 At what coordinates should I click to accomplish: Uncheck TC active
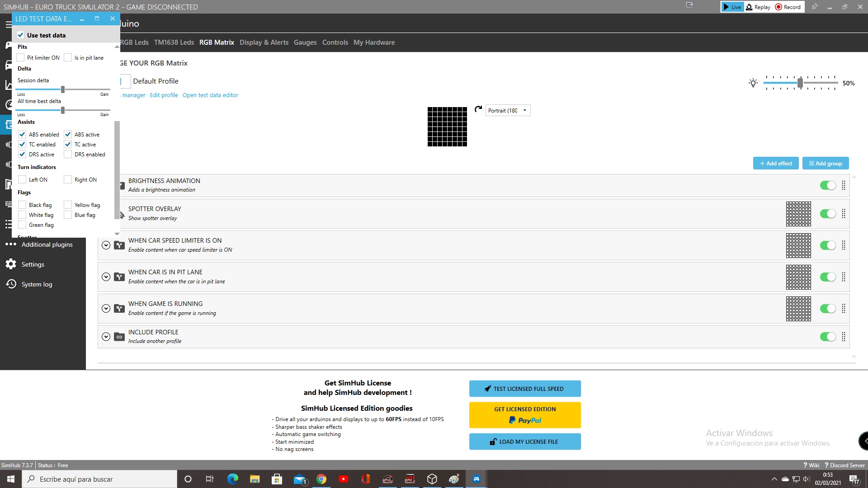coord(68,144)
